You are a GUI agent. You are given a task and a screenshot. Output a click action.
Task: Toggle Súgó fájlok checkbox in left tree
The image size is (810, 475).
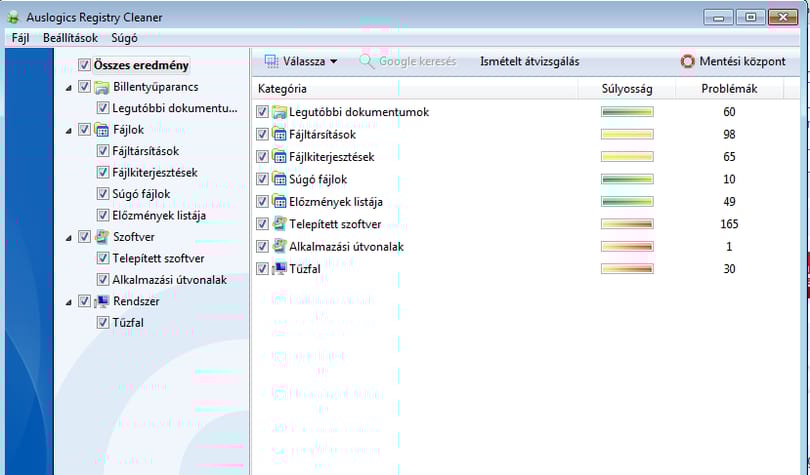click(x=103, y=194)
